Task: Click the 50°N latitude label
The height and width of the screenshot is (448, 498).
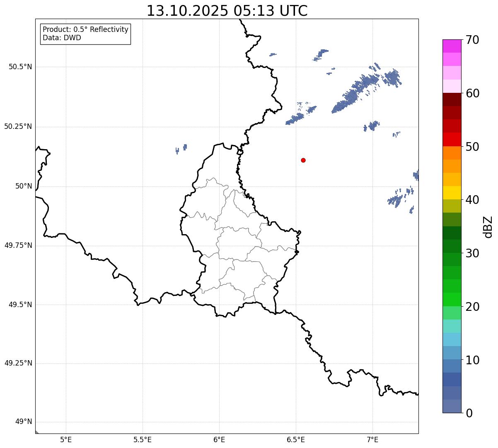Action: (24, 186)
